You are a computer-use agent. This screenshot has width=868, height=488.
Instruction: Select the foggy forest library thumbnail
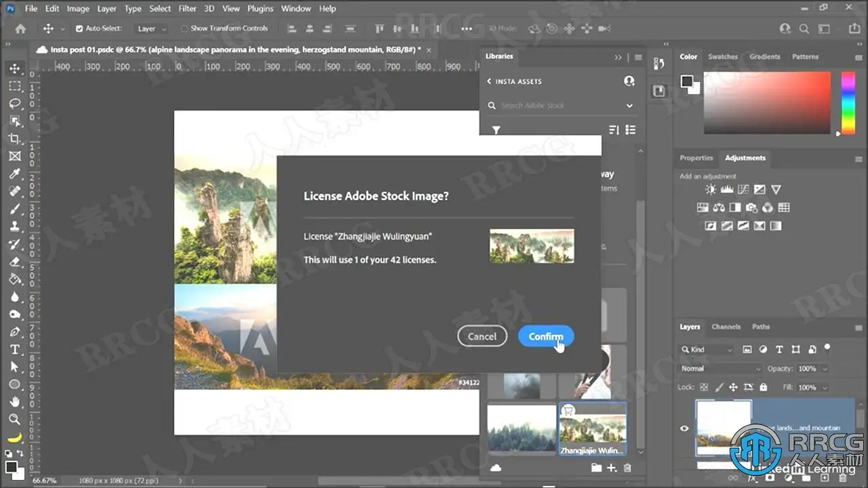coord(521,428)
